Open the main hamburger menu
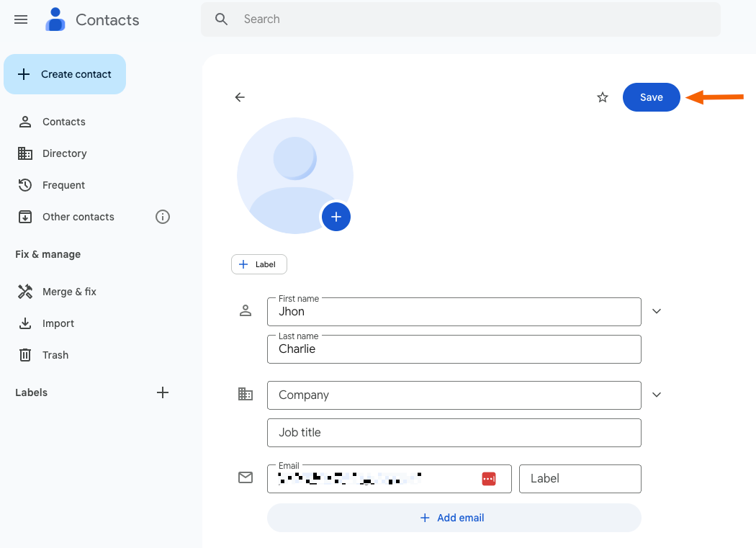Image resolution: width=756 pixels, height=548 pixels. coord(21,19)
